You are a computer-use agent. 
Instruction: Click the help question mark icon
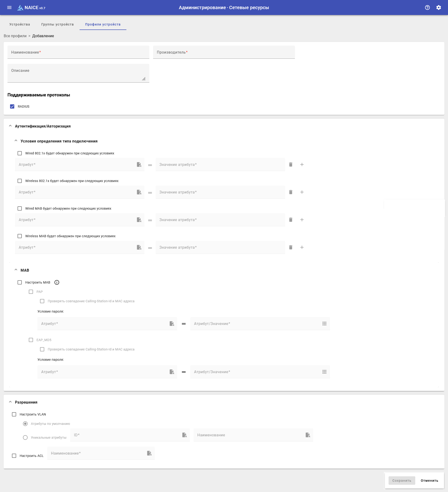427,7
